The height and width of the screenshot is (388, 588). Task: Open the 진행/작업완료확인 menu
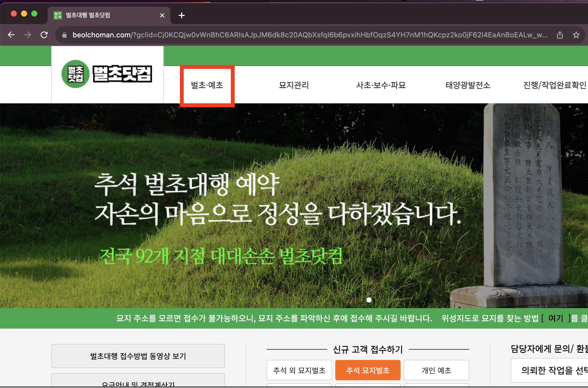point(554,85)
